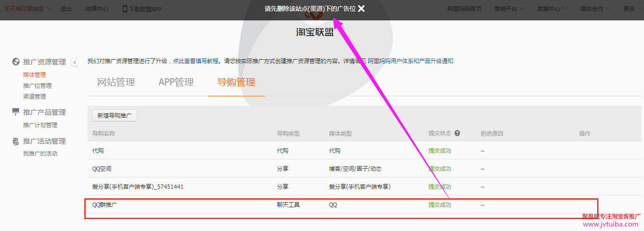644x231 pixels.
Task: Click the 导购类型 column header
Action: coord(288,133)
